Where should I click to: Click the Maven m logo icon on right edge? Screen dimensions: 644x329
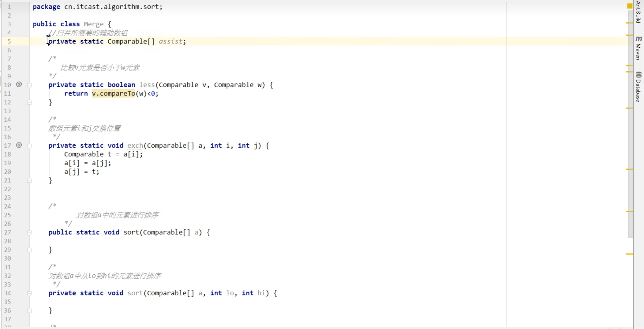pyautogui.click(x=639, y=39)
